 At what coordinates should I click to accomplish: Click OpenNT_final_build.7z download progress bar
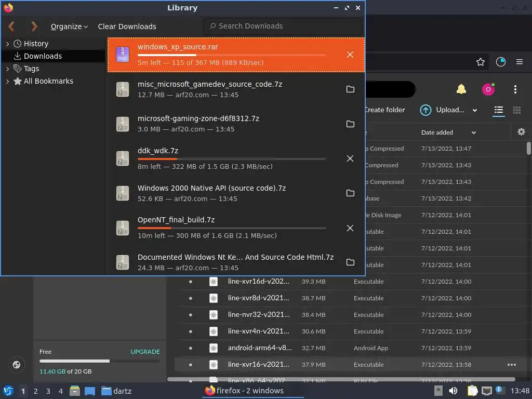[232, 228]
